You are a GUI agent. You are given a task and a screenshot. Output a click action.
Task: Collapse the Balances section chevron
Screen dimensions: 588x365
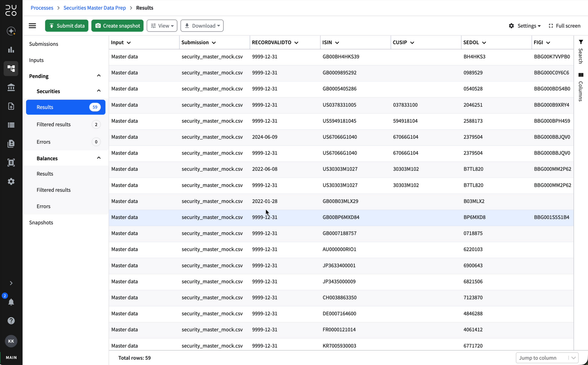[x=98, y=158]
